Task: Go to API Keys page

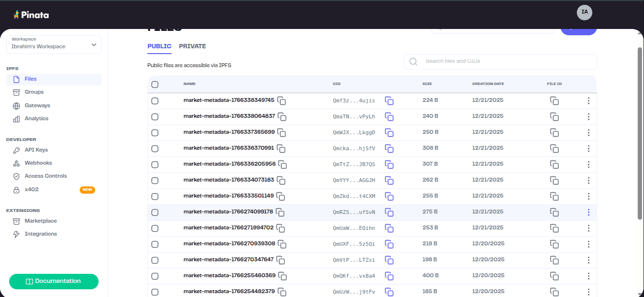Action: tap(36, 150)
